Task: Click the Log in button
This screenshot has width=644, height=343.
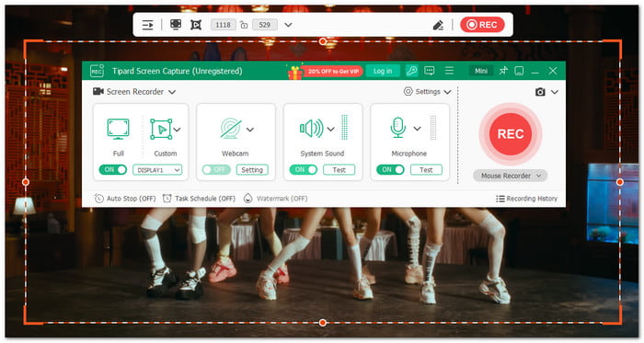Action: tap(383, 71)
